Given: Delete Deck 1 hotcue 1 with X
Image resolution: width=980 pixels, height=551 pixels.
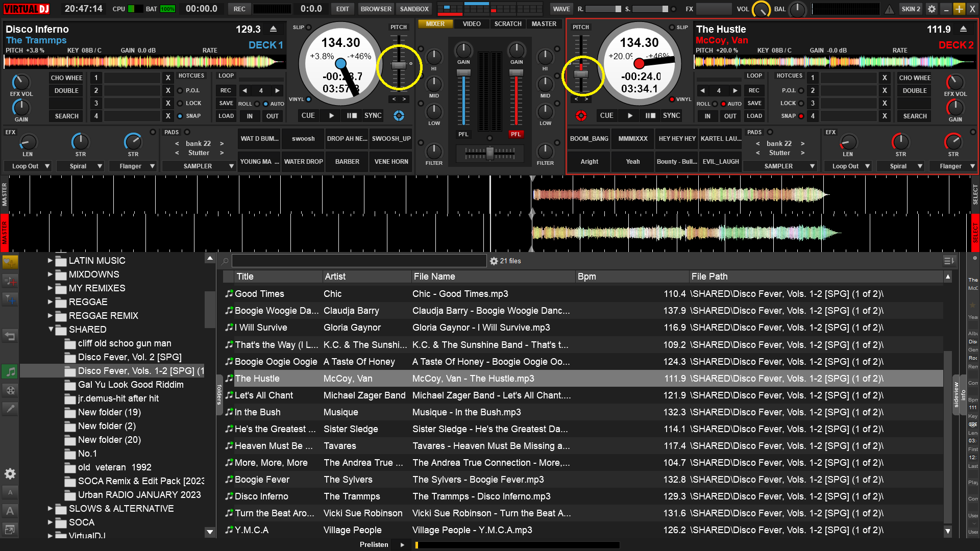Looking at the screenshot, I should [168, 78].
